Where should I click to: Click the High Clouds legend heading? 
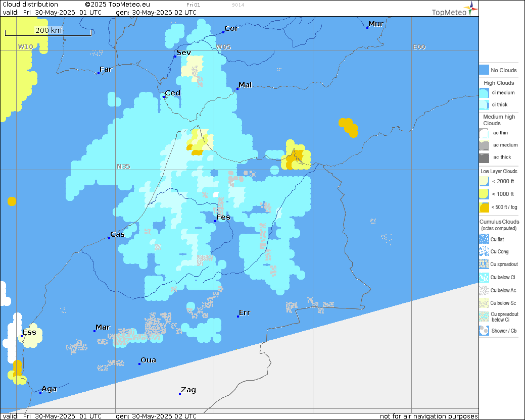click(499, 83)
